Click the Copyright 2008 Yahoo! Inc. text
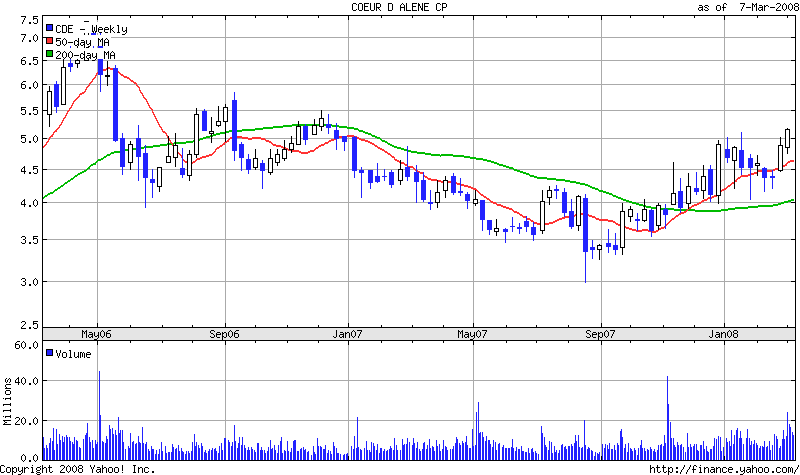800x475 pixels. pos(78,469)
